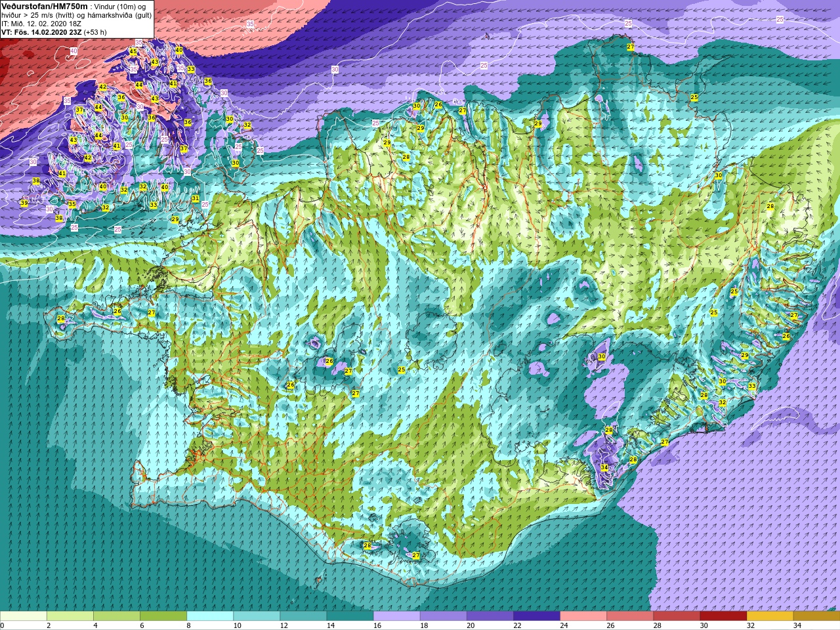Click the light green 2–4 m/s legend swatch
The width and height of the screenshot is (840, 630).
(70, 616)
